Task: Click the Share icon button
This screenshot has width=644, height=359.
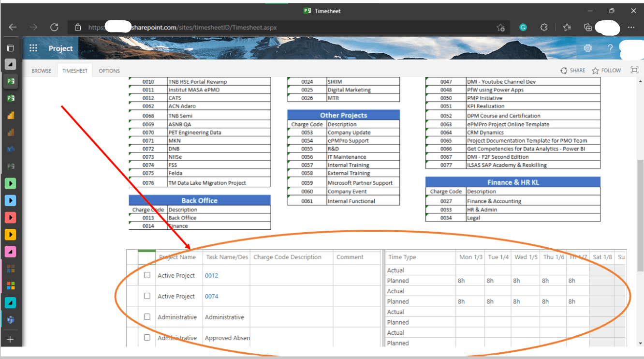Action: tap(564, 71)
